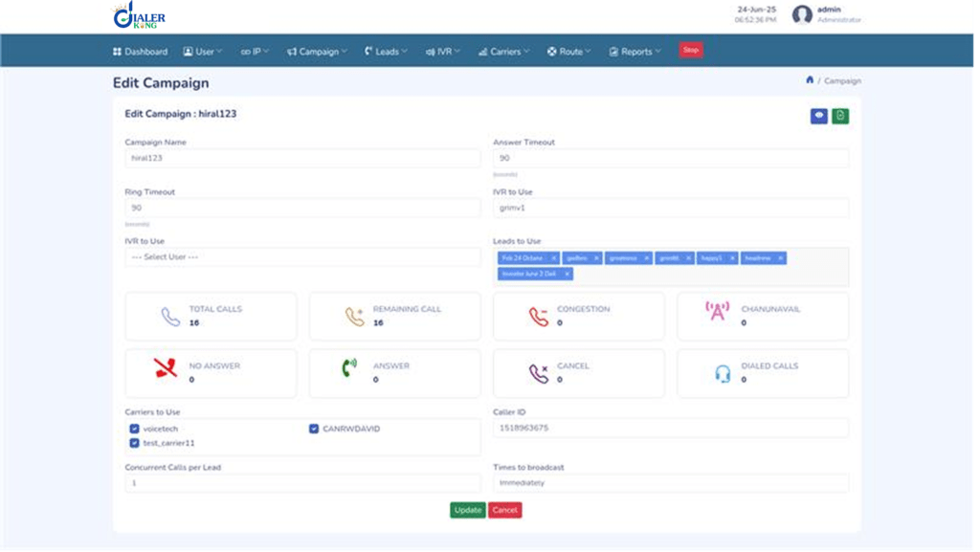Open the Select User dropdown
The height and width of the screenshot is (552, 980).
(304, 258)
